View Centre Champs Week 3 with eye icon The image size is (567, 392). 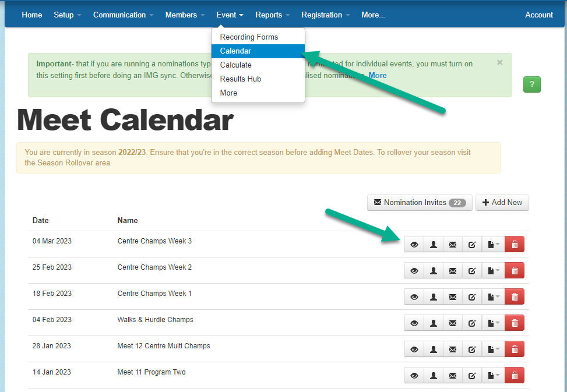click(x=414, y=245)
